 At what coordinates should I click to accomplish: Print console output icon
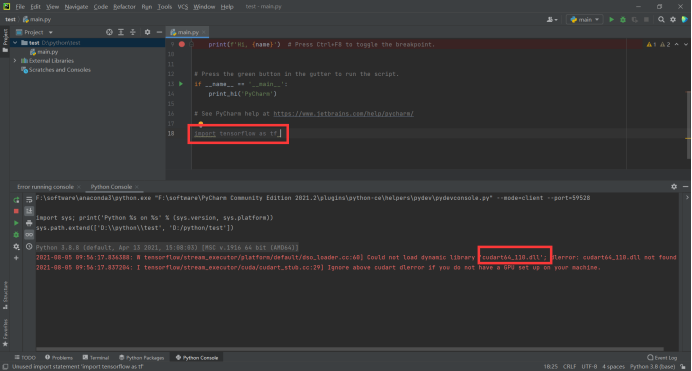click(x=29, y=223)
